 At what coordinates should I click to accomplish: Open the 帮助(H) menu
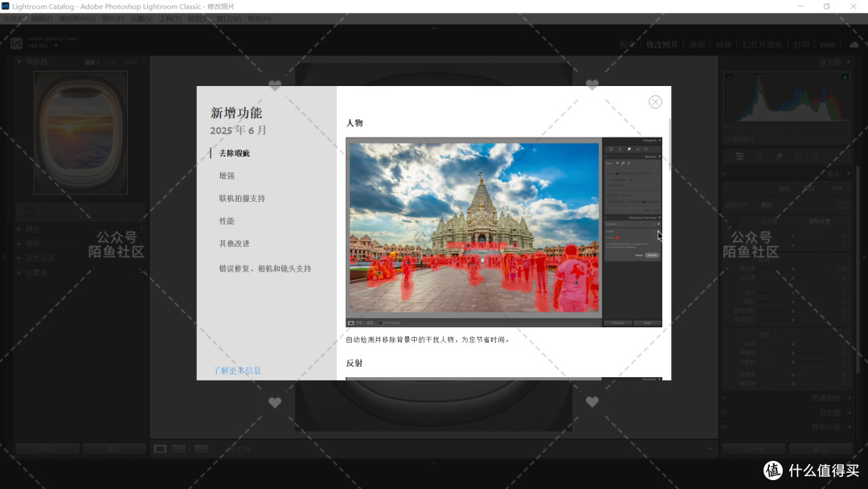[x=259, y=18]
